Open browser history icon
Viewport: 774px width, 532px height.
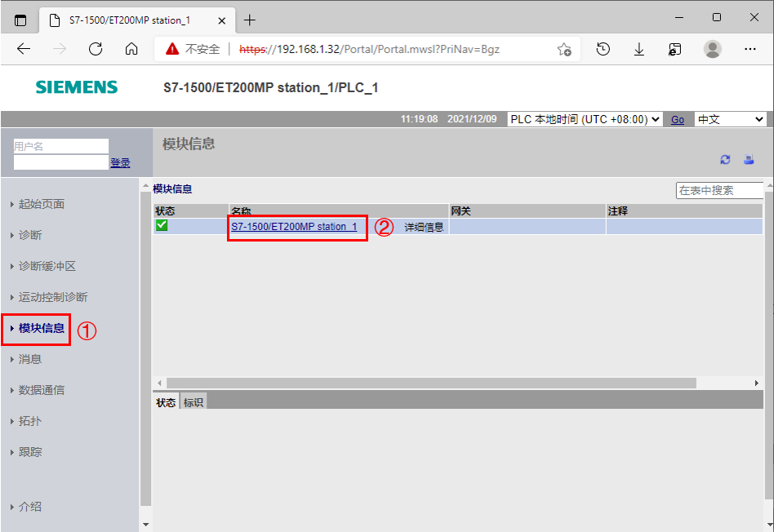pyautogui.click(x=603, y=49)
